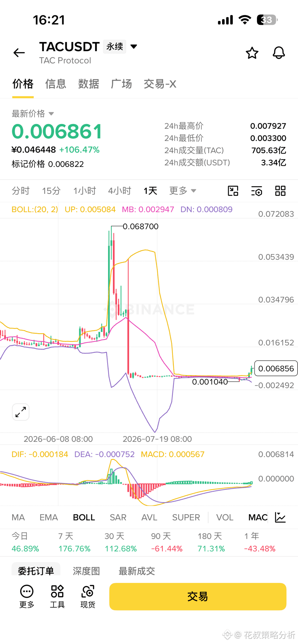Select the 分时 timeframe
Image resolution: width=298 pixels, height=644 pixels.
coord(21,191)
